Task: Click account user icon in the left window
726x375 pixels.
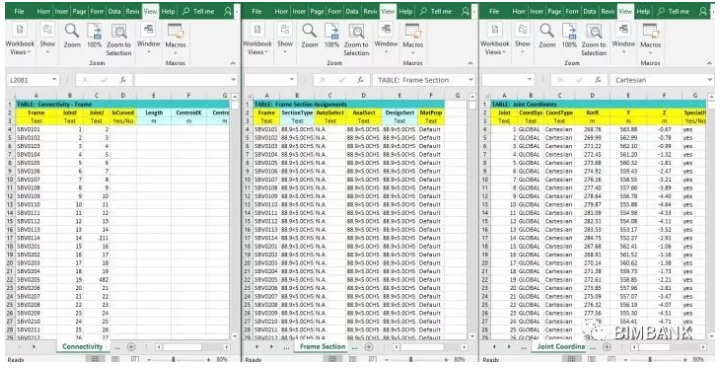Action: (228, 12)
